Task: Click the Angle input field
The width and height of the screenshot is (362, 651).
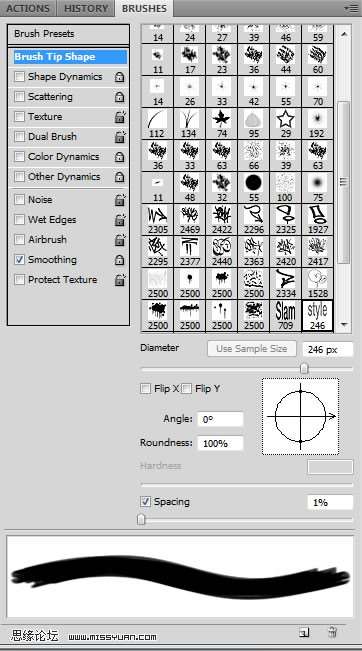Action: coord(220,419)
